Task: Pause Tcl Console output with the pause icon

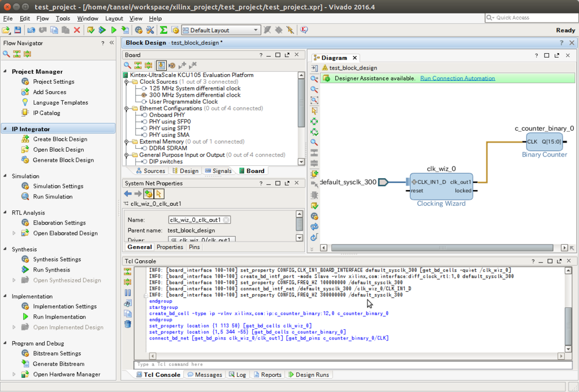Action: (127, 293)
